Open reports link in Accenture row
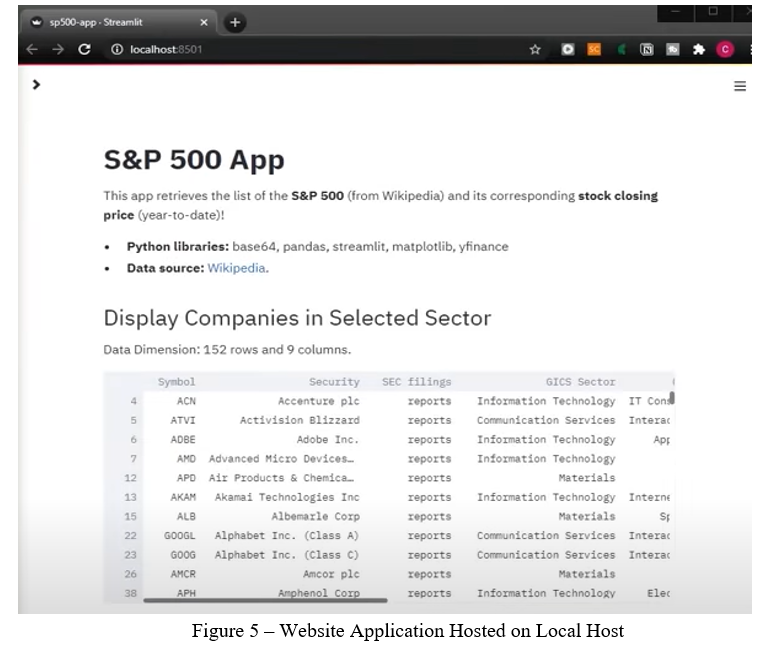This screenshot has width=759, height=650. pyautogui.click(x=429, y=401)
